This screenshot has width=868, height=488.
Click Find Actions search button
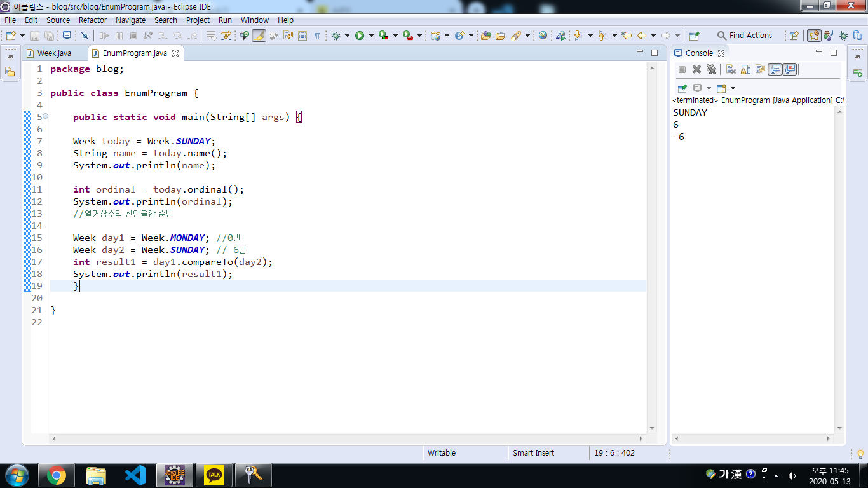[745, 36]
